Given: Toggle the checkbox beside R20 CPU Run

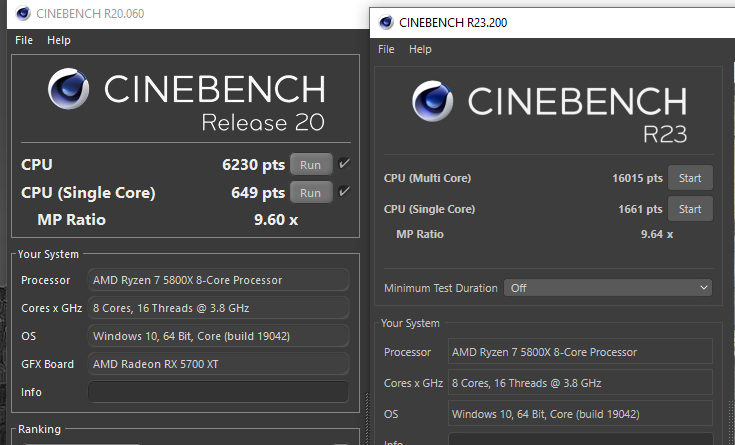Looking at the screenshot, I should [344, 164].
